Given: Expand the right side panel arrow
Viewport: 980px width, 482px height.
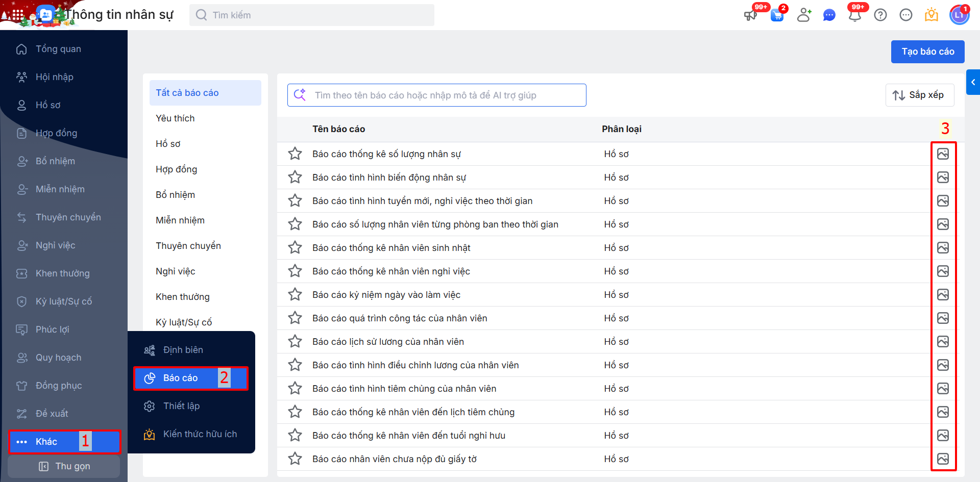Looking at the screenshot, I should point(973,82).
